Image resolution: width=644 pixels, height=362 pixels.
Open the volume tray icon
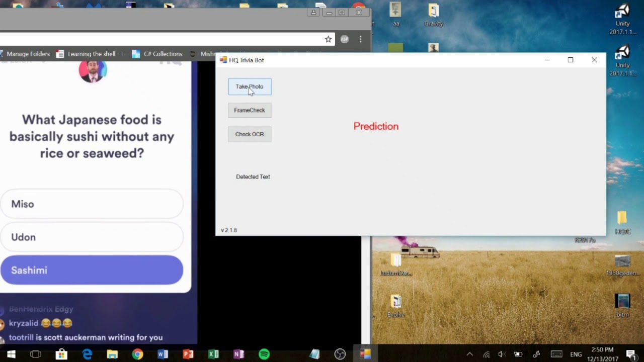pyautogui.click(x=502, y=354)
